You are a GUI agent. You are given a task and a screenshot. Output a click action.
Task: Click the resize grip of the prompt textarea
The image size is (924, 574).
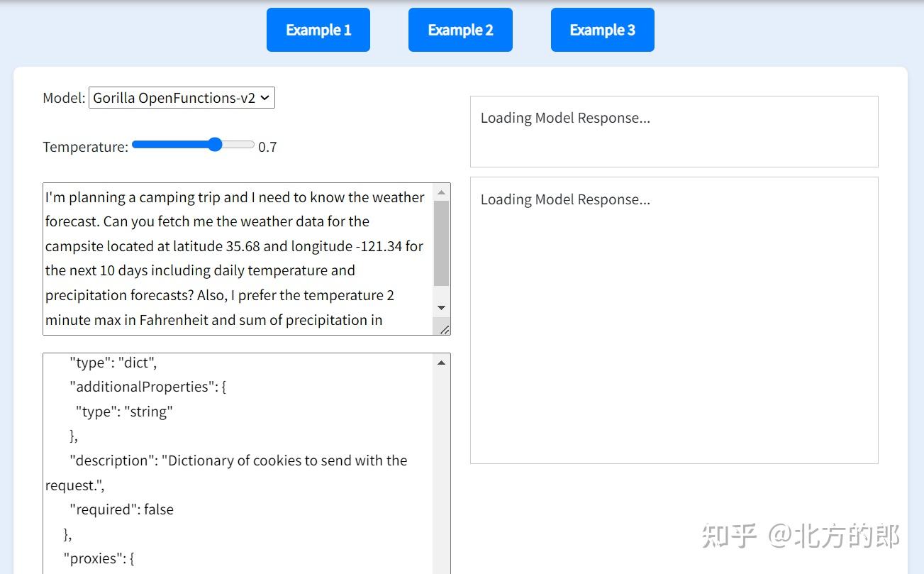pyautogui.click(x=445, y=329)
